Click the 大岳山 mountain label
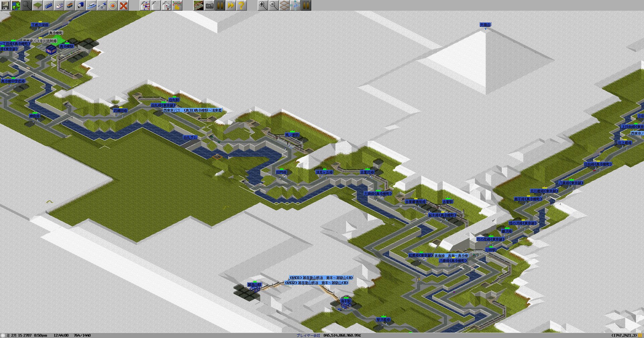644x338 pixels. tap(485, 25)
